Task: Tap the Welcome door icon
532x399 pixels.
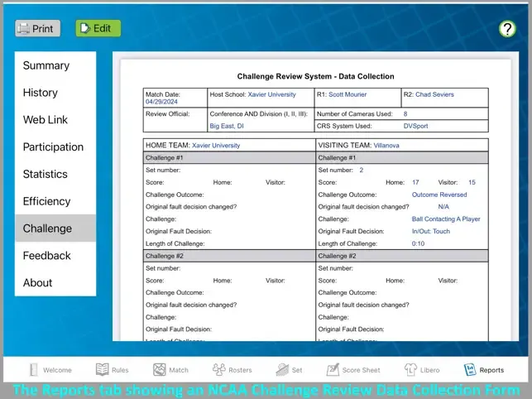Action: pos(34,369)
